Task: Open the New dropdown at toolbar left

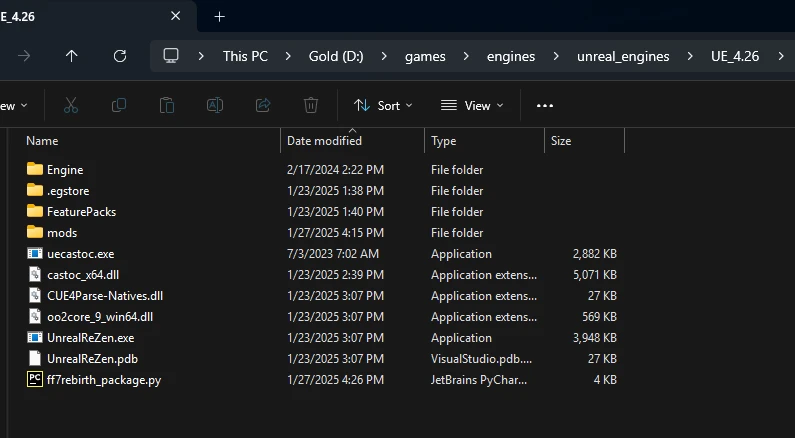Action: click(14, 105)
